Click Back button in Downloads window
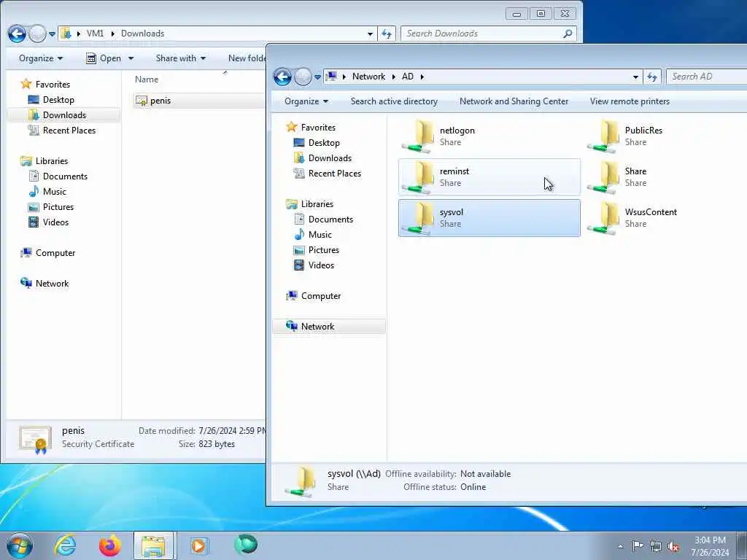The height and width of the screenshot is (560, 747). 17,34
